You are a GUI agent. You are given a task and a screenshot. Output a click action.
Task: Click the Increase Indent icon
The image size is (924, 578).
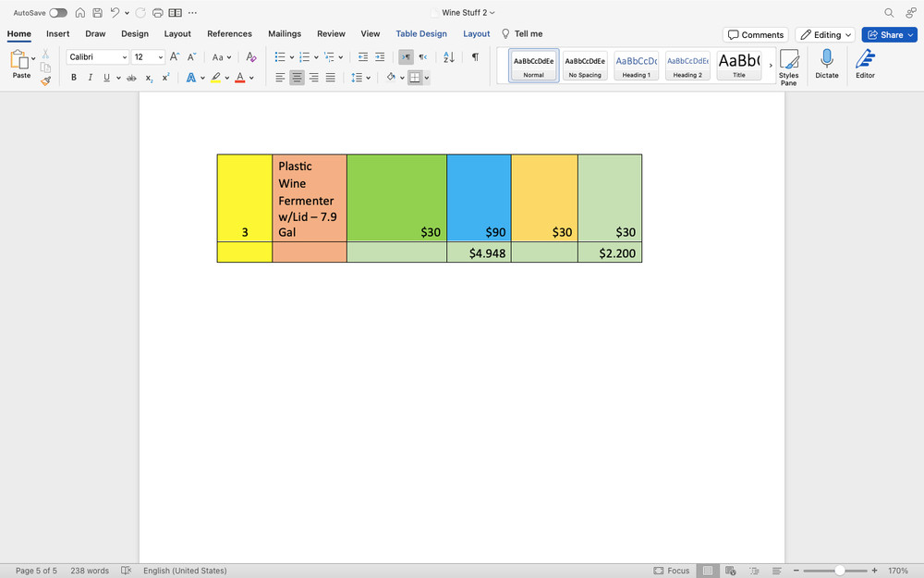point(380,57)
